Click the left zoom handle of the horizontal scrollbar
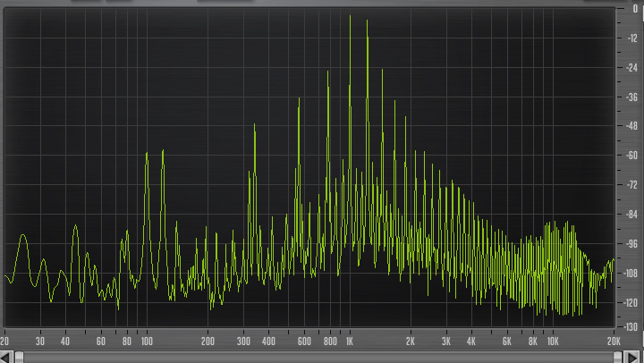 coord(19,358)
